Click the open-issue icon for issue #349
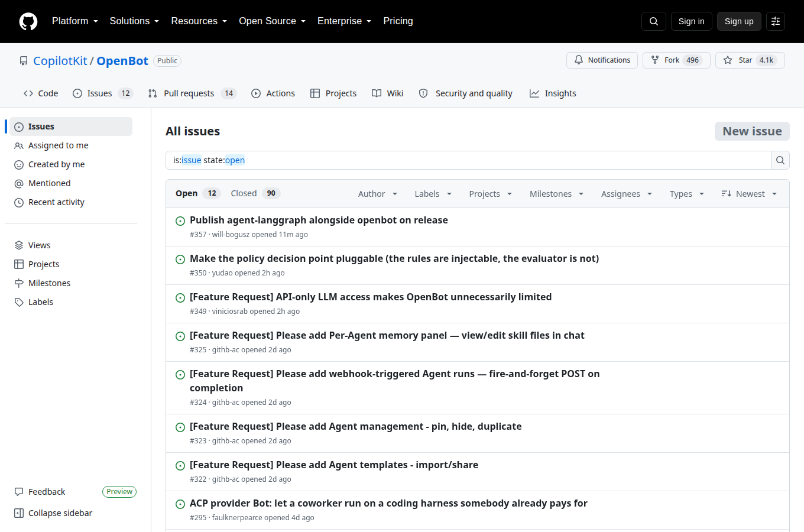The width and height of the screenshot is (804, 532). (180, 298)
